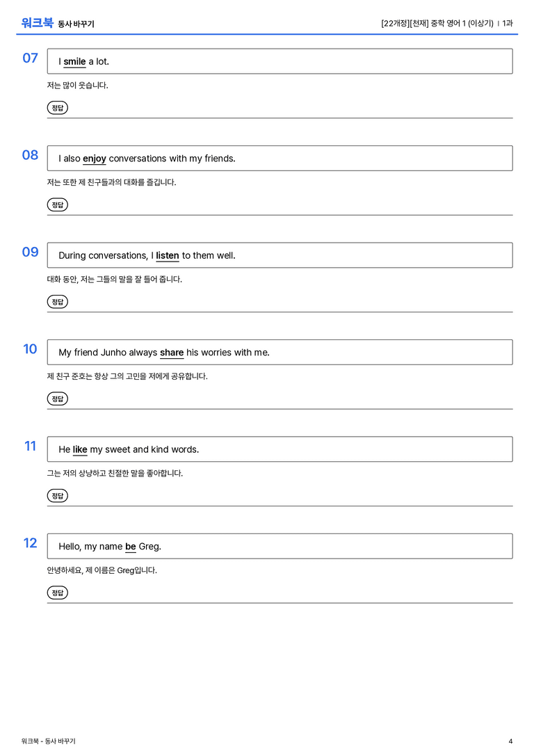Viewport: 534px width, 756px height.
Task: Click the sentence box 'Hello, my name be Greg.'
Action: (280, 546)
